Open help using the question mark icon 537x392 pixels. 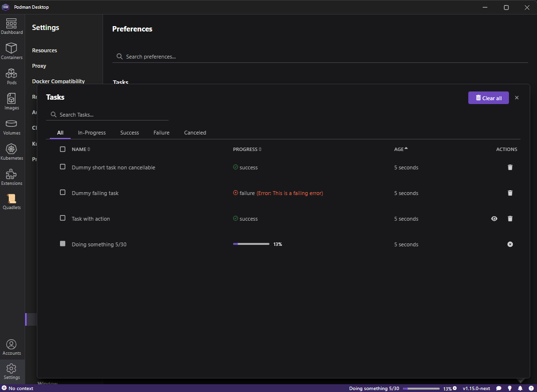click(531, 388)
